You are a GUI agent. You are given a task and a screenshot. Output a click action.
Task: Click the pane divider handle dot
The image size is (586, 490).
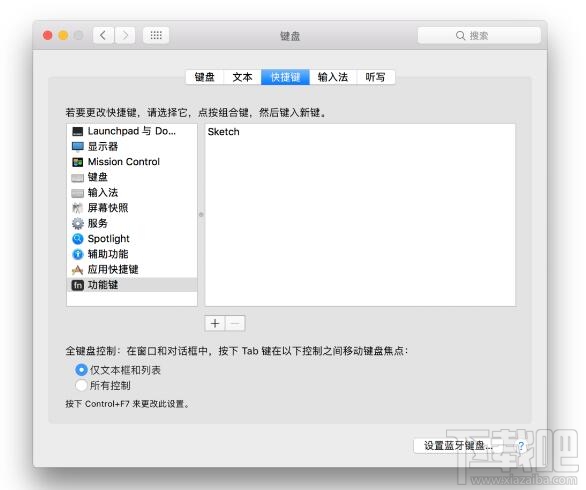coord(201,215)
